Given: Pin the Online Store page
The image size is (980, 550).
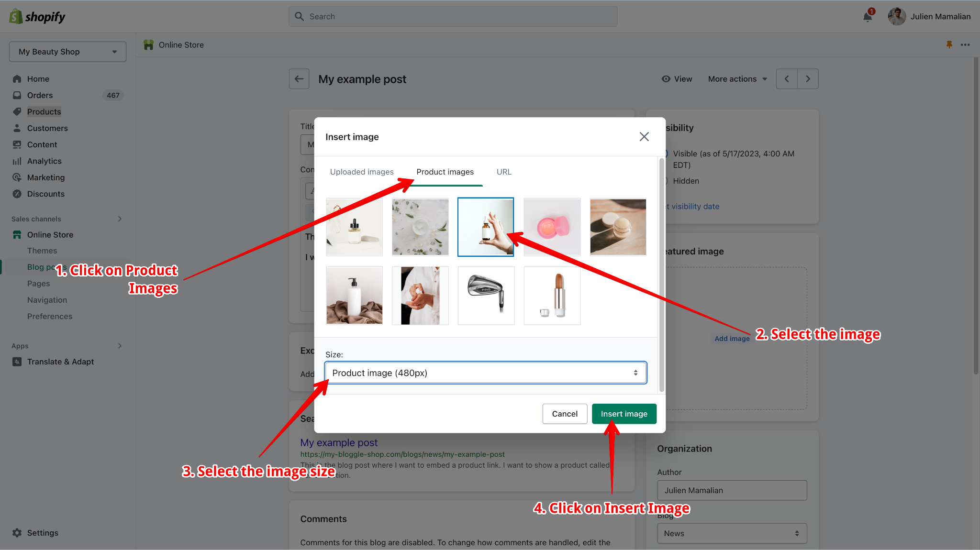Looking at the screenshot, I should 949,44.
